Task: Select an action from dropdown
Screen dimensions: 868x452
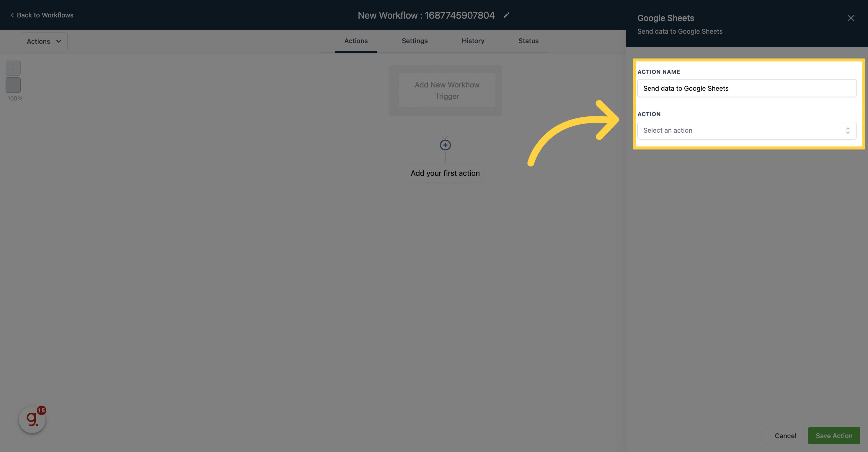Action: pyautogui.click(x=746, y=130)
